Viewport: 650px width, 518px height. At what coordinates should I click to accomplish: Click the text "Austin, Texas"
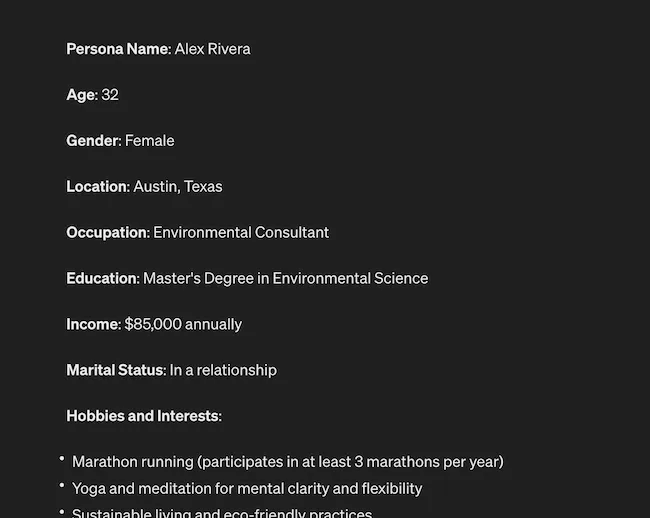178,187
